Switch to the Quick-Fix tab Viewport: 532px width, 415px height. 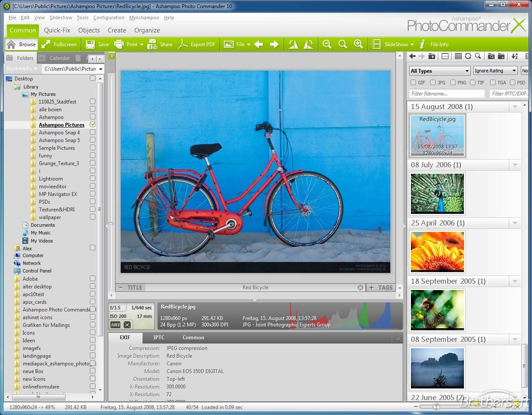tap(57, 30)
